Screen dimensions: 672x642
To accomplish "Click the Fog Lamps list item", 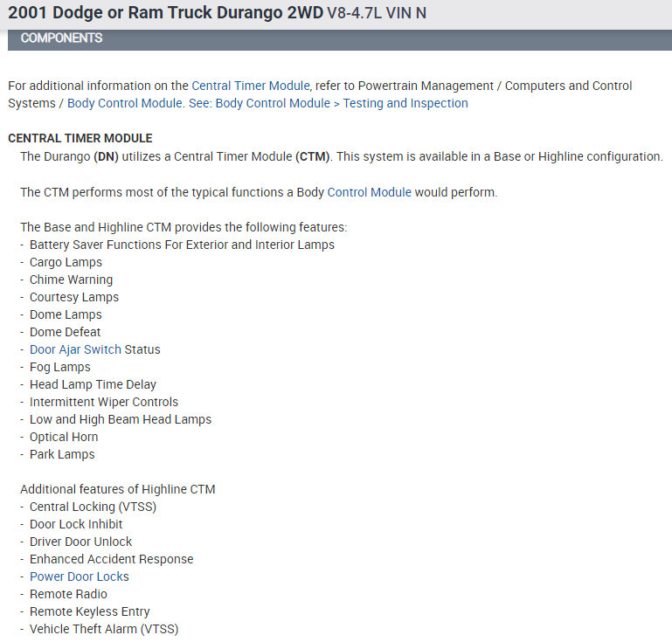I will (x=60, y=367).
